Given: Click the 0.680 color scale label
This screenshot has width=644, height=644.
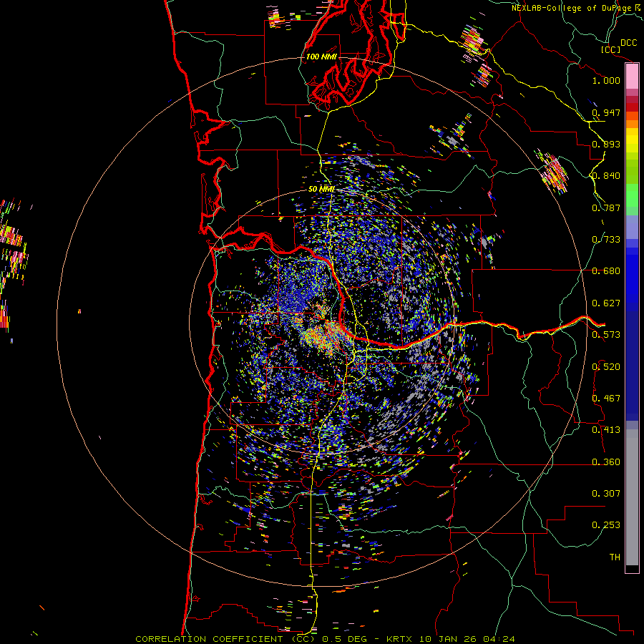Looking at the screenshot, I should [x=606, y=270].
